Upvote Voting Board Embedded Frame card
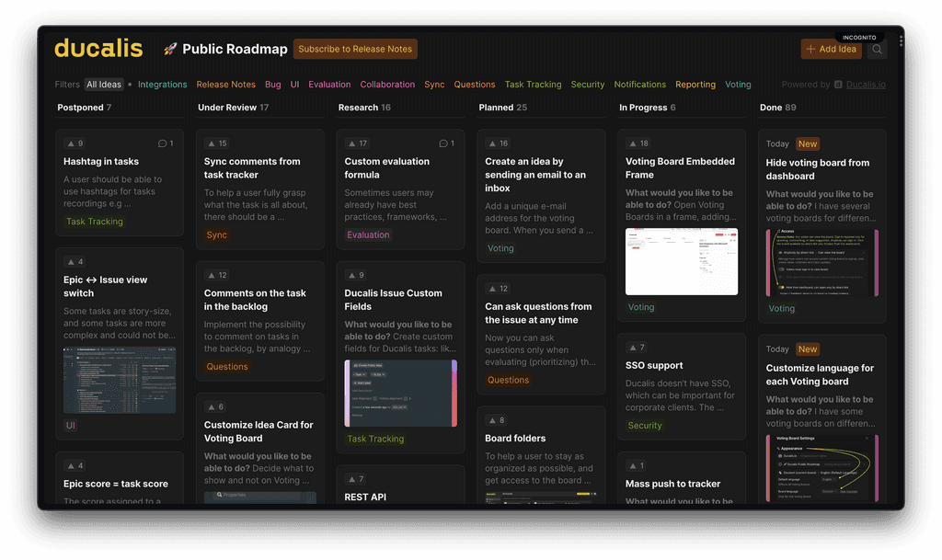The height and width of the screenshot is (560, 942). tap(638, 143)
